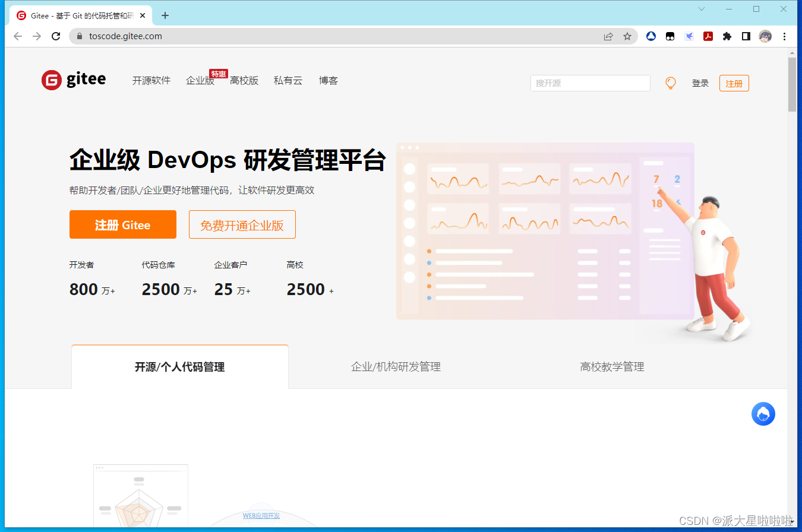
Task: Click the 企业级 DevOps 研发管理平台 heading
Action: click(x=228, y=160)
